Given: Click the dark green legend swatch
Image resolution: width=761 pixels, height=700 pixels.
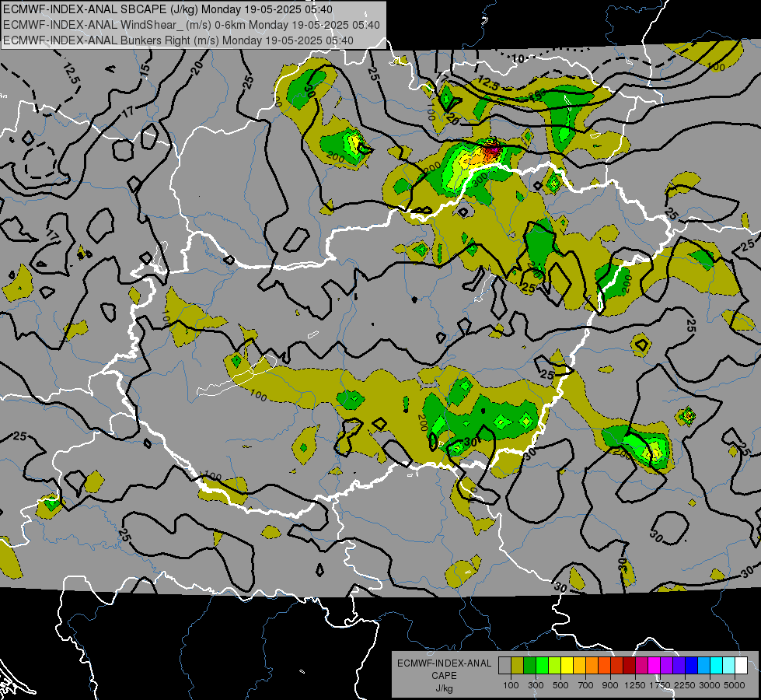Looking at the screenshot, I should 530,666.
